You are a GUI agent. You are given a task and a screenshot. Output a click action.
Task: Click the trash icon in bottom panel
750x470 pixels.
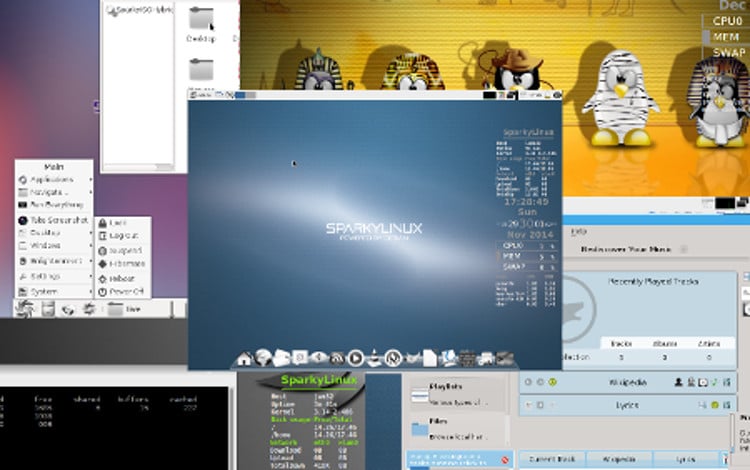(x=47, y=310)
